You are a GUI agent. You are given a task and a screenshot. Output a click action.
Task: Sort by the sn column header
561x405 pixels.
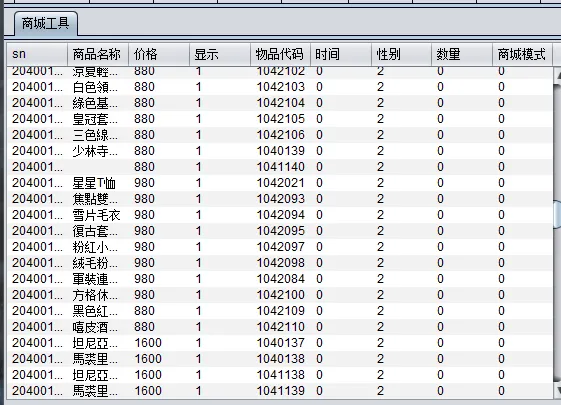[37, 54]
